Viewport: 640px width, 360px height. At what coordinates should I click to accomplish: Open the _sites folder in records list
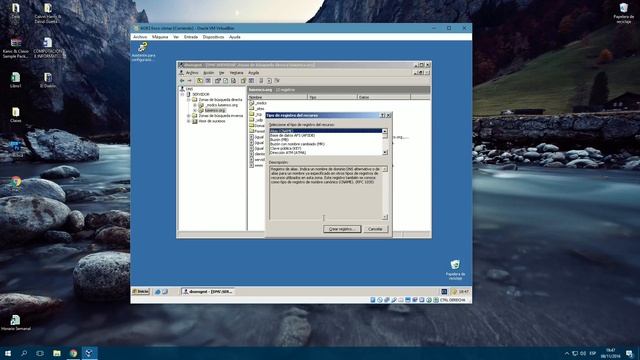[257, 109]
